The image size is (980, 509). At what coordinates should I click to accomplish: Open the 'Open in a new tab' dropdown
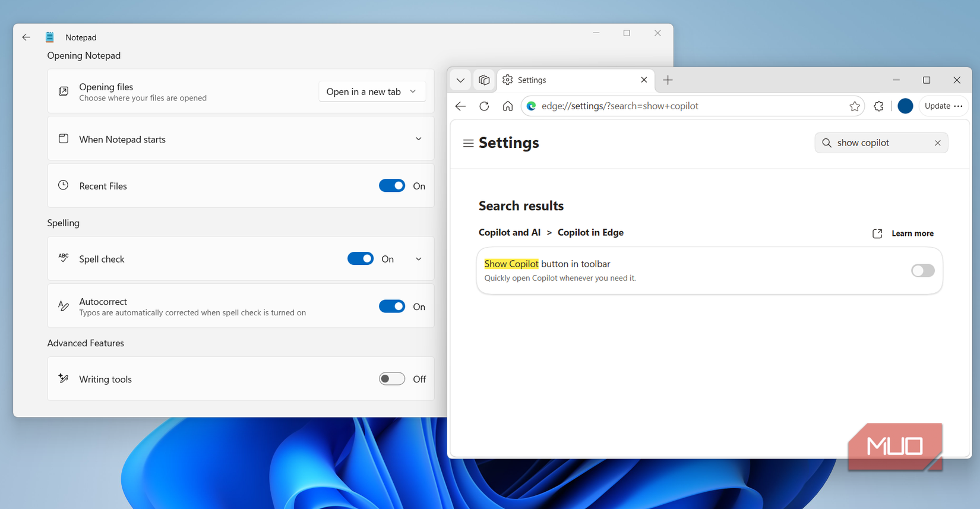(x=372, y=91)
